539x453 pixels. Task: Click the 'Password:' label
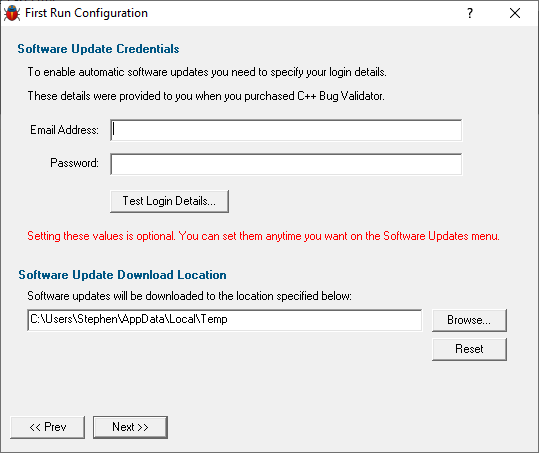pos(74,163)
